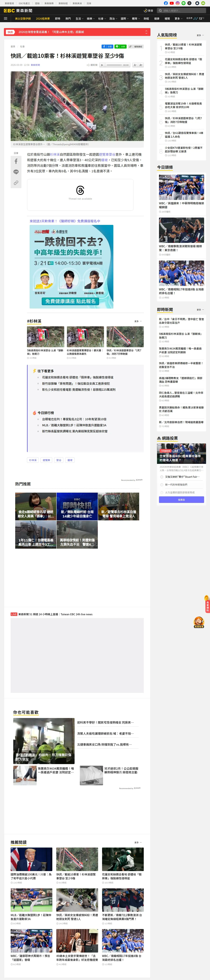Image resolution: width=210 pixels, height=980 pixels.
Task: Click the search magnifier icon
Action: (x=160, y=11)
